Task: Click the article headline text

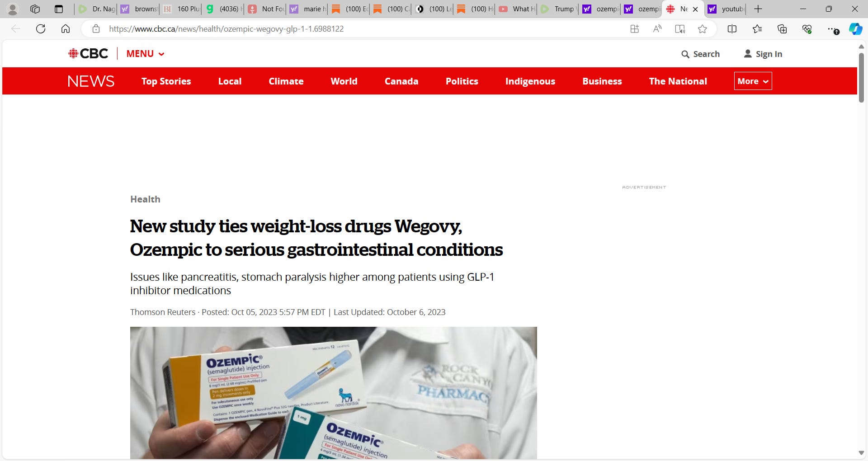Action: coord(316,238)
